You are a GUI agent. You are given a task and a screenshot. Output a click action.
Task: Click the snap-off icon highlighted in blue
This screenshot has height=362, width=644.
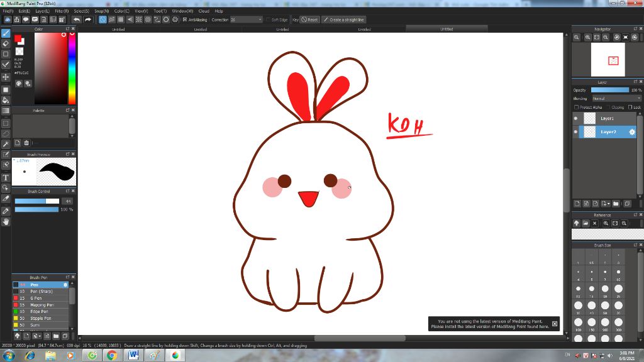coord(103,19)
